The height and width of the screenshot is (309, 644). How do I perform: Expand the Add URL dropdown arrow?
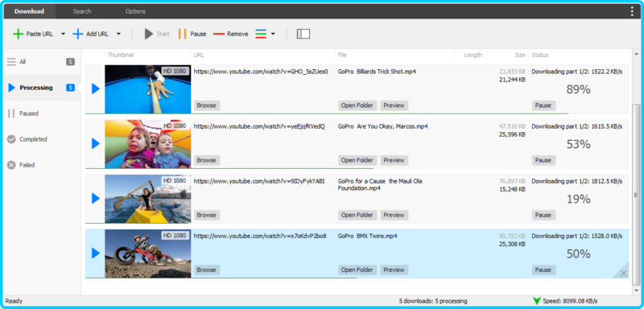tap(118, 34)
